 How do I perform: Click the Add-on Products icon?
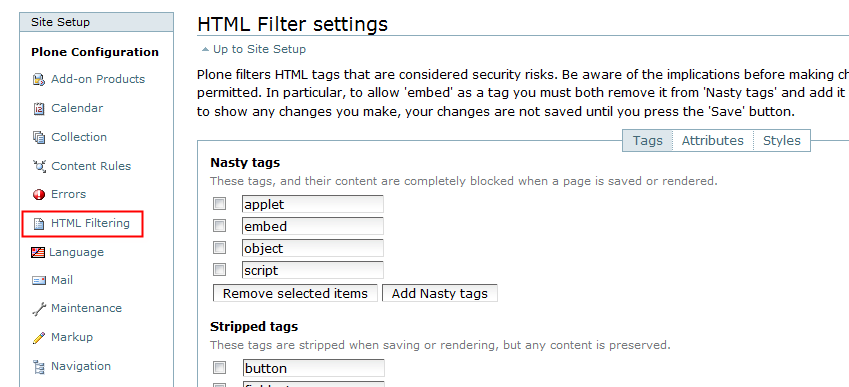(38, 80)
